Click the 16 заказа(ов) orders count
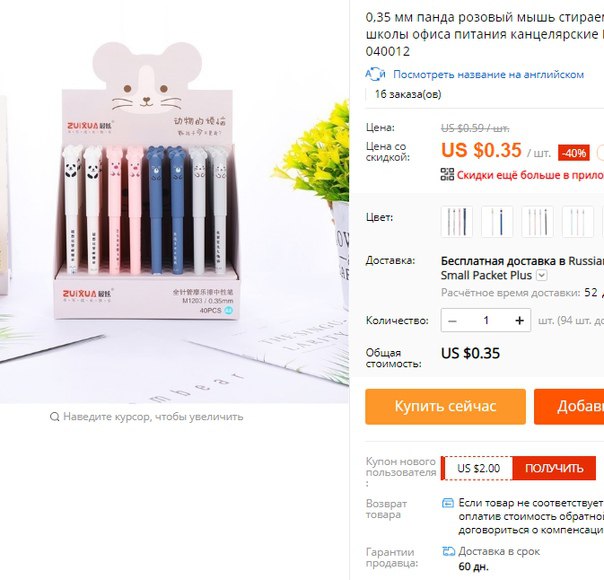The width and height of the screenshot is (604, 580). [x=408, y=94]
